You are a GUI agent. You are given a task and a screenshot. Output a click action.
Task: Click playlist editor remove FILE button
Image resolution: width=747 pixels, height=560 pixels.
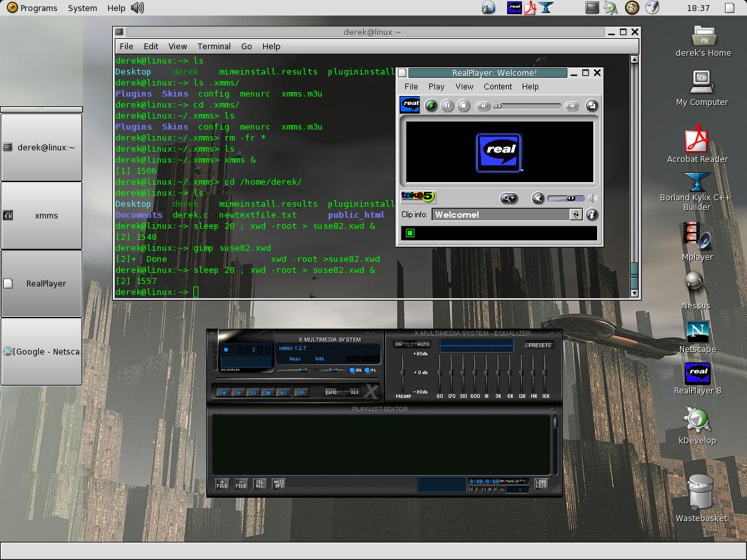tap(241, 484)
